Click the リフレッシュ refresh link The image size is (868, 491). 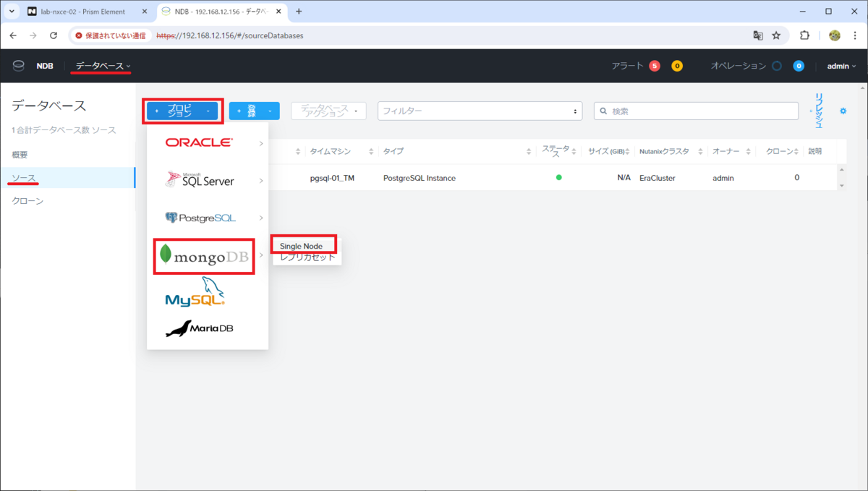pyautogui.click(x=819, y=111)
